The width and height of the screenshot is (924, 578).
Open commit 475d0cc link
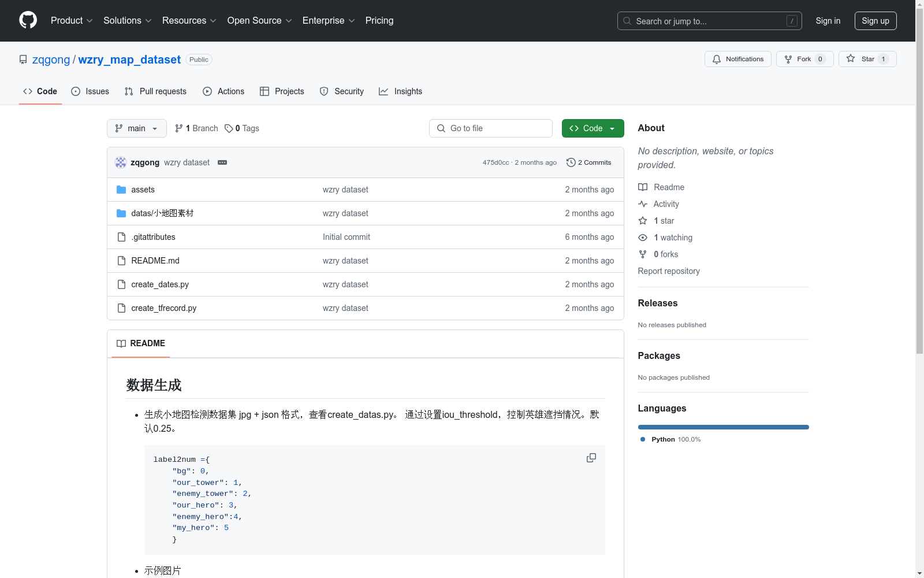(x=496, y=162)
